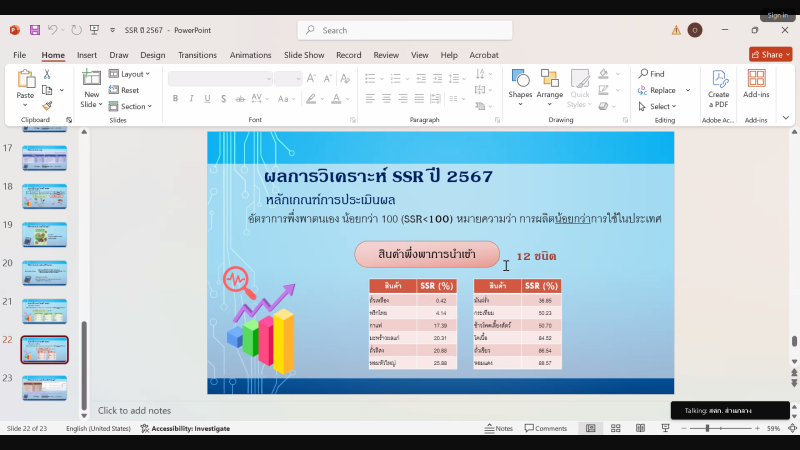
Task: Adjust the zoom slider in the status bar
Action: 707,428
